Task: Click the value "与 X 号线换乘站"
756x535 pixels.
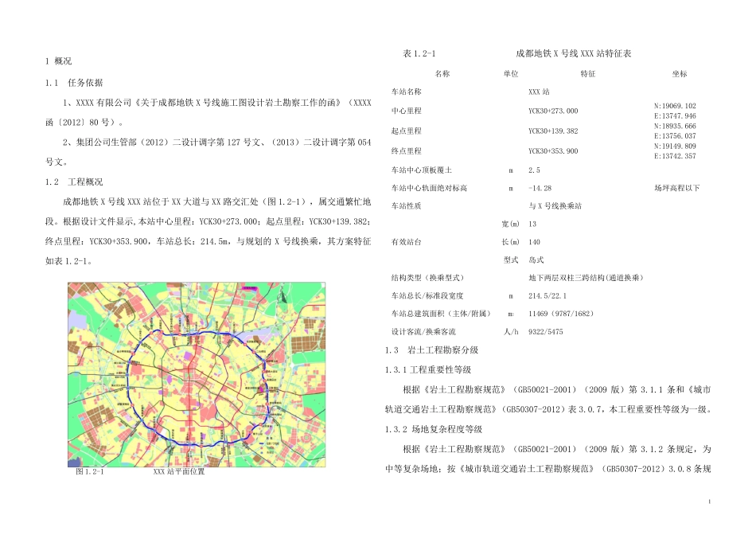Action: (x=555, y=206)
